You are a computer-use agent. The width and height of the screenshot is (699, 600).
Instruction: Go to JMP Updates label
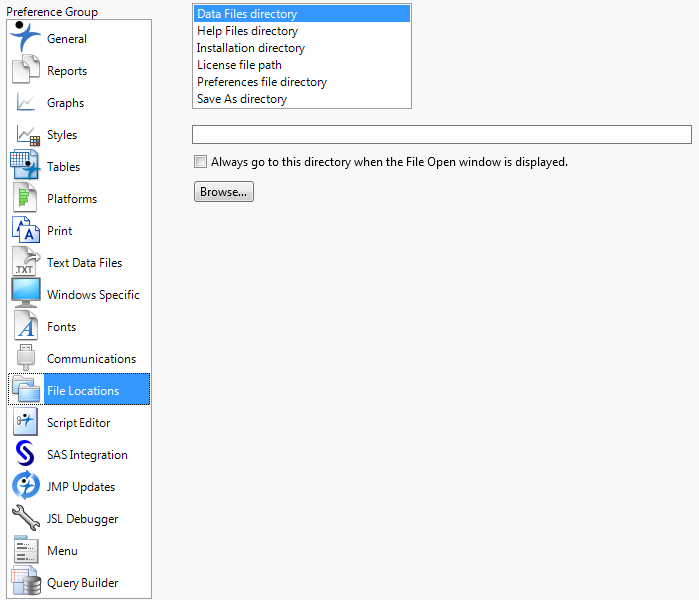tap(81, 487)
